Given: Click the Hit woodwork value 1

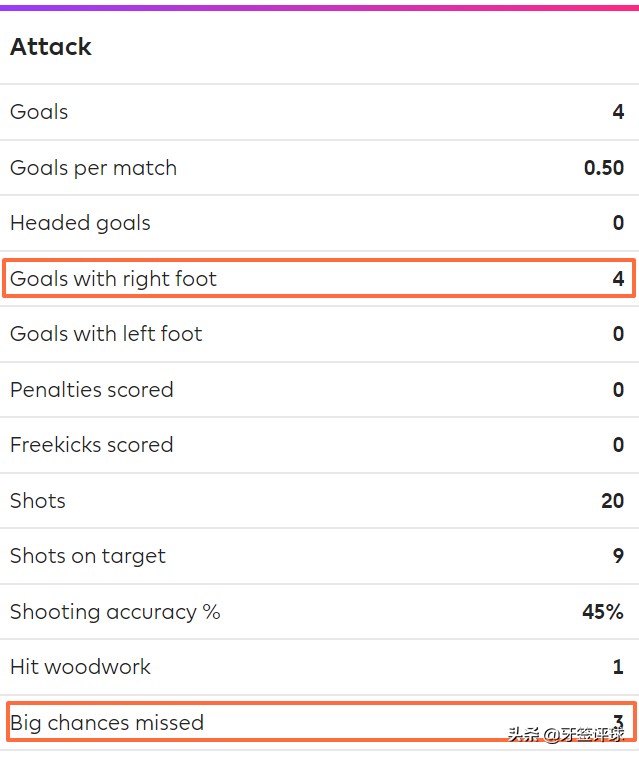Looking at the screenshot, I should (618, 667).
